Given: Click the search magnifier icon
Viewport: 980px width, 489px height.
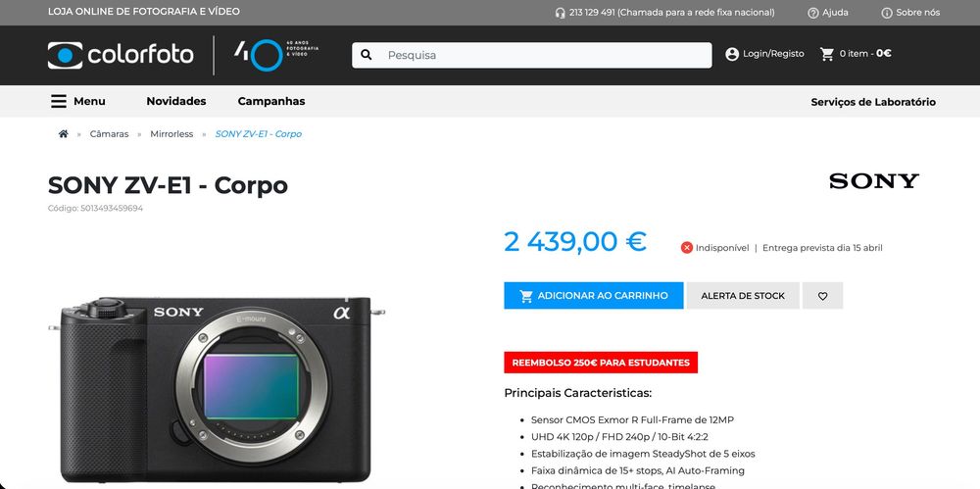Looking at the screenshot, I should [367, 55].
